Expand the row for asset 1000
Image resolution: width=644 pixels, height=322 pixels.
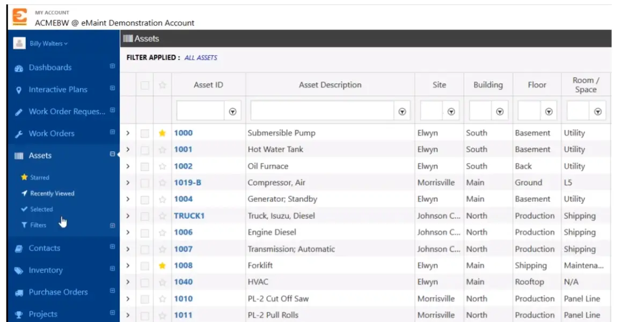tap(128, 133)
